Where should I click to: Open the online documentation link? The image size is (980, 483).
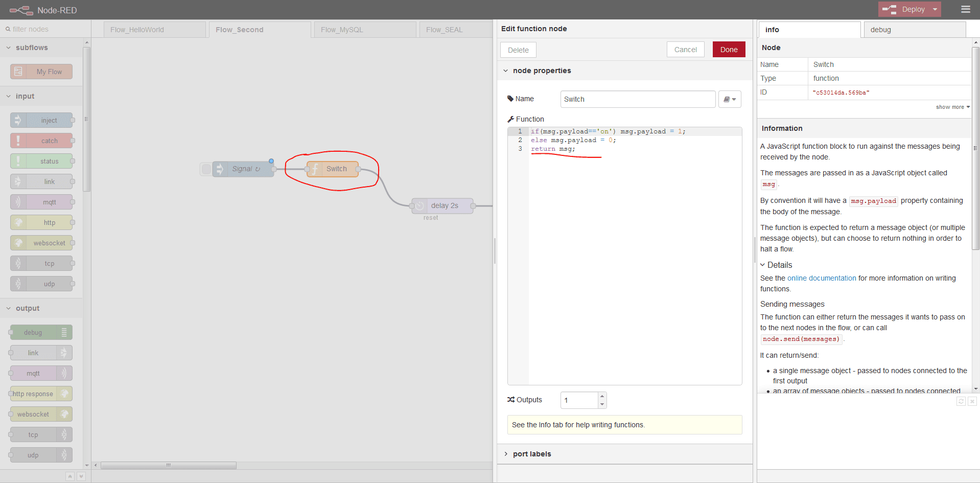point(821,278)
